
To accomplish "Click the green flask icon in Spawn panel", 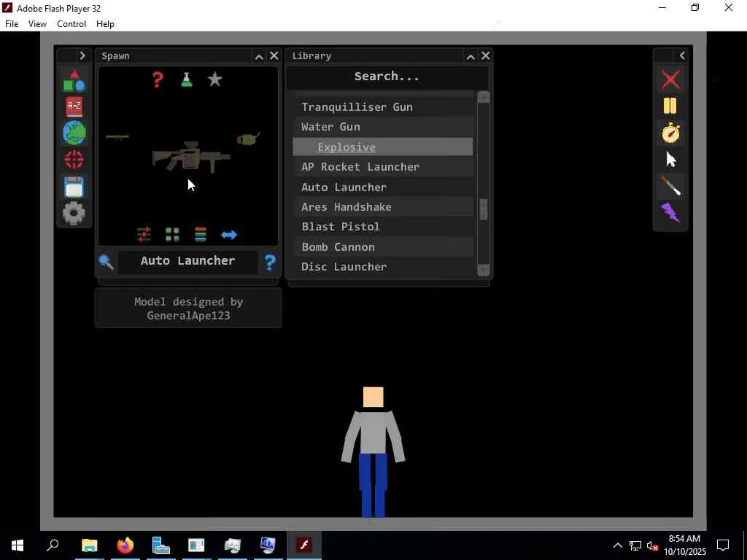I will [187, 79].
